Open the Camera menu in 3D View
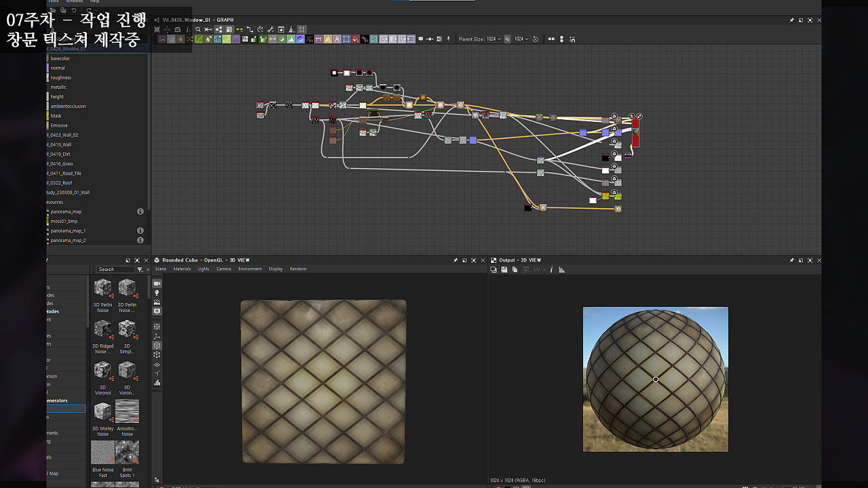The width and height of the screenshot is (868, 488). coord(224,269)
